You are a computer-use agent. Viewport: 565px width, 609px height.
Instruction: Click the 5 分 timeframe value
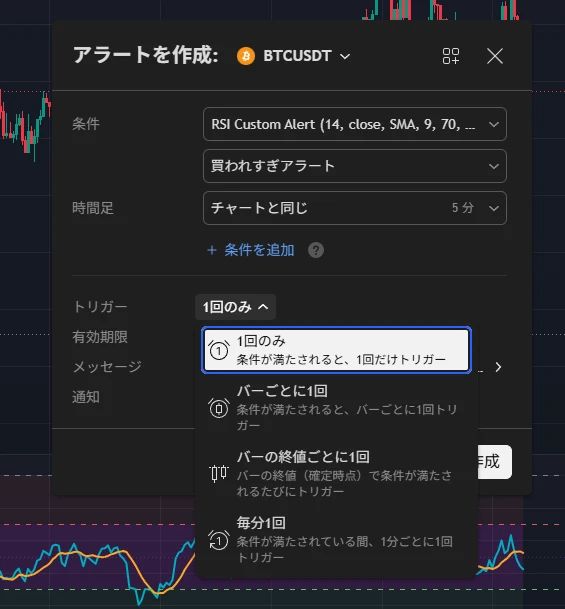tap(462, 208)
